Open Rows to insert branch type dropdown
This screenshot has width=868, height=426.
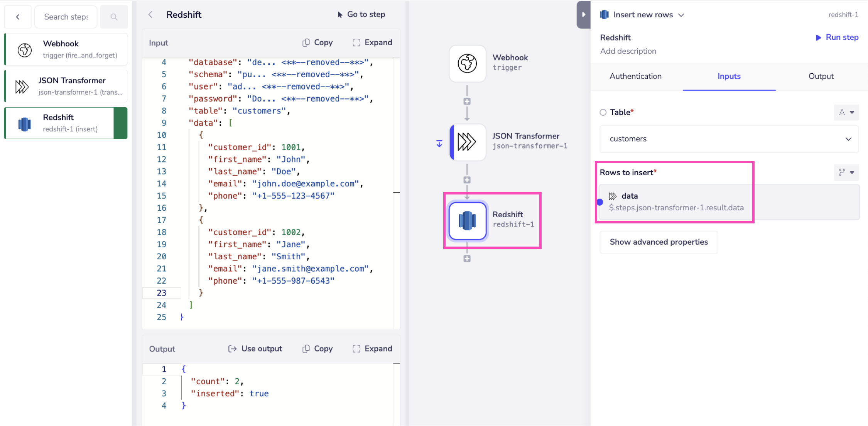pyautogui.click(x=846, y=172)
